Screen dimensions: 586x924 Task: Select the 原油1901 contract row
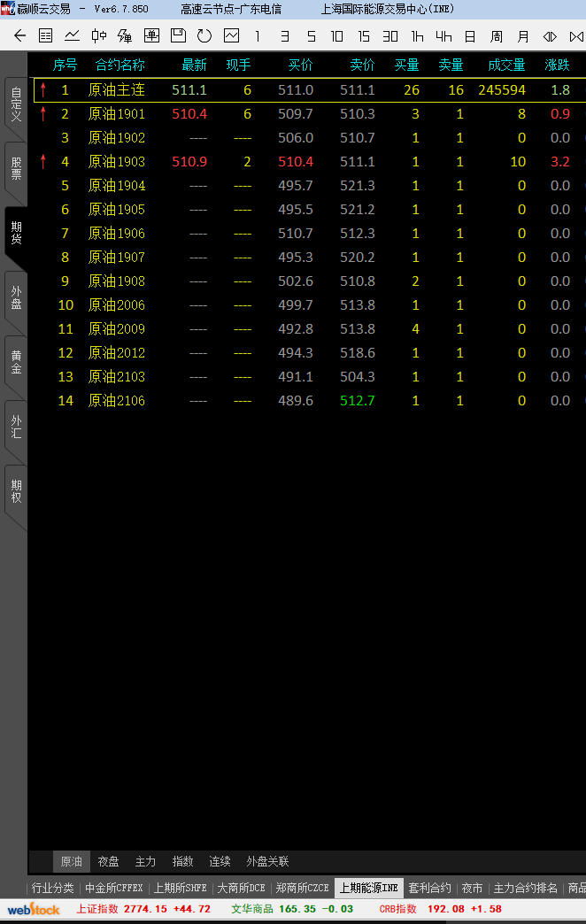coord(310,114)
